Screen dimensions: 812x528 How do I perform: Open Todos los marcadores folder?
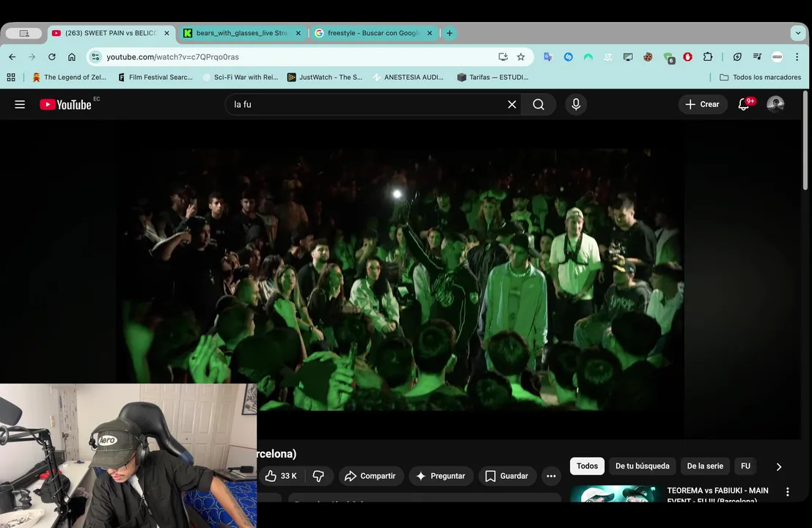[760, 77]
